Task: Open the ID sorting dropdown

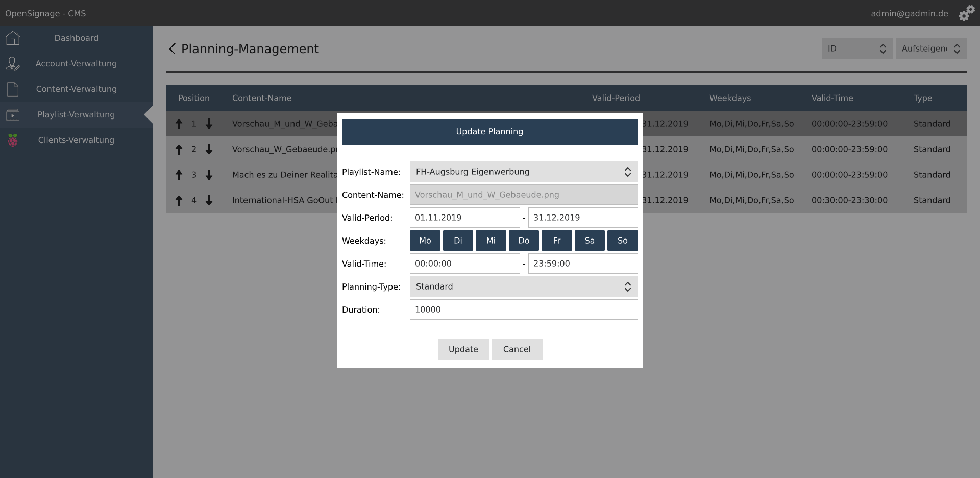Action: (857, 49)
